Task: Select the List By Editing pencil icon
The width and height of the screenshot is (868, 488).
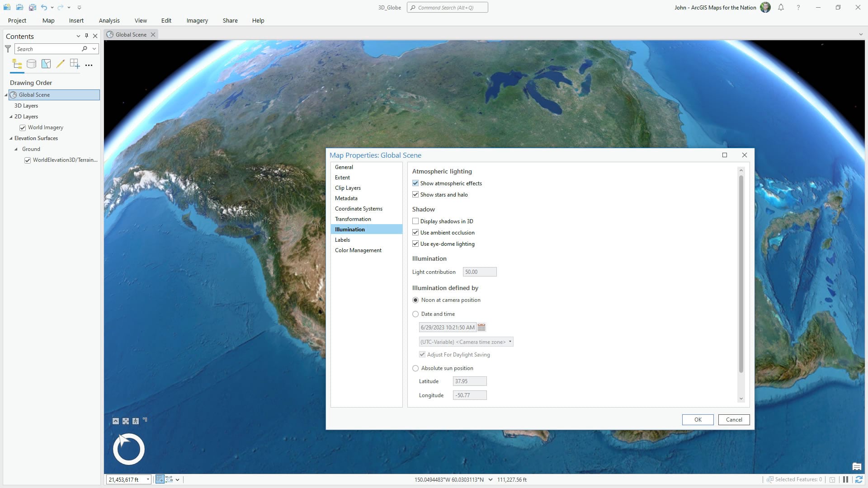Action: click(60, 64)
